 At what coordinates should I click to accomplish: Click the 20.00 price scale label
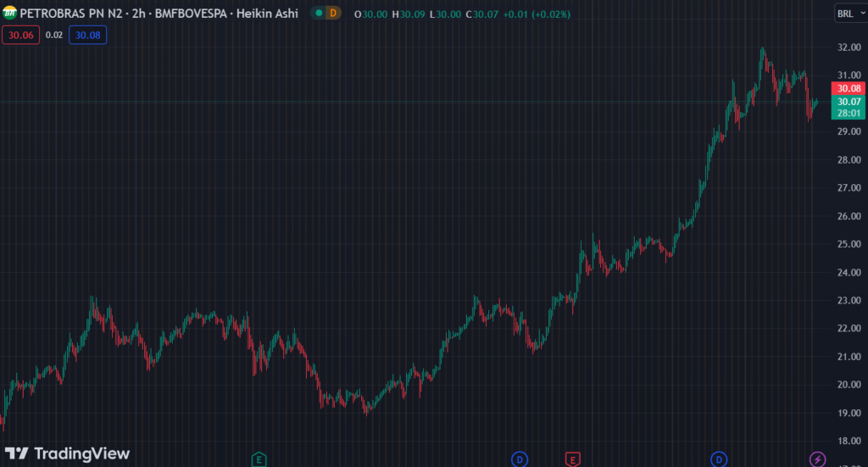point(849,385)
